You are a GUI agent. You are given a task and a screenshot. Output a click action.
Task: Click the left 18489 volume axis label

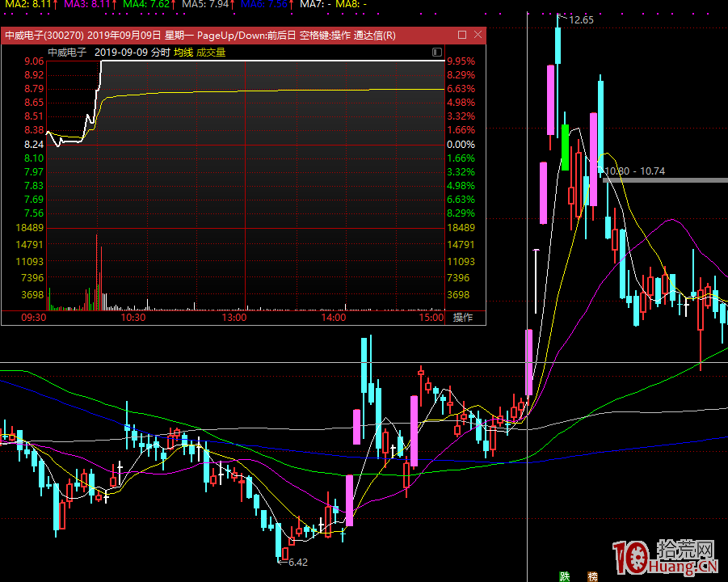30,228
